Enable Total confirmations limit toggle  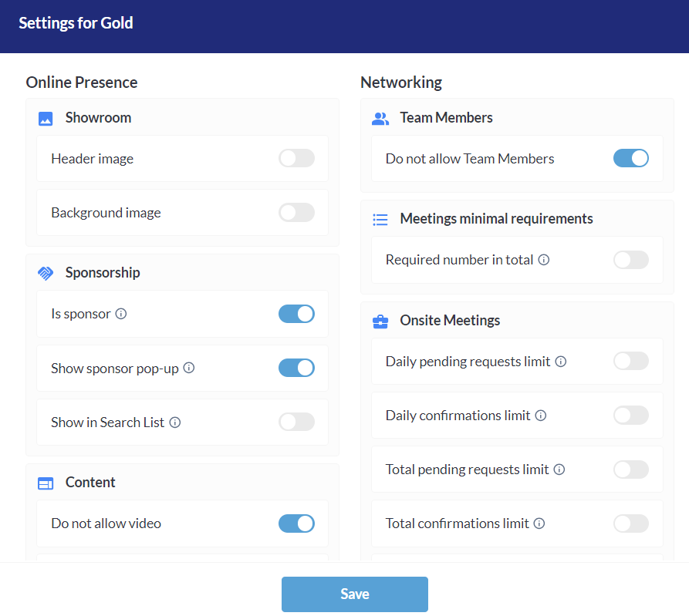pyautogui.click(x=630, y=523)
